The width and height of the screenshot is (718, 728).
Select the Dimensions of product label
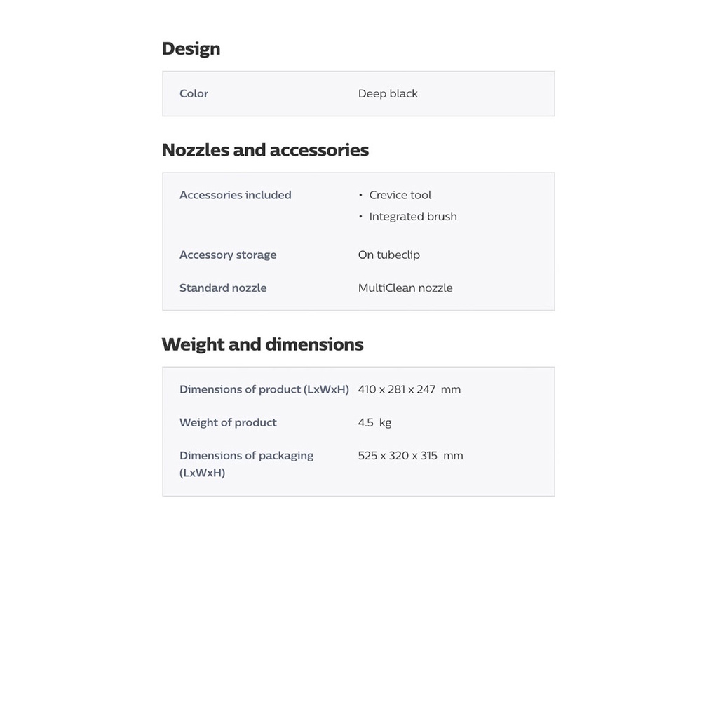[264, 389]
